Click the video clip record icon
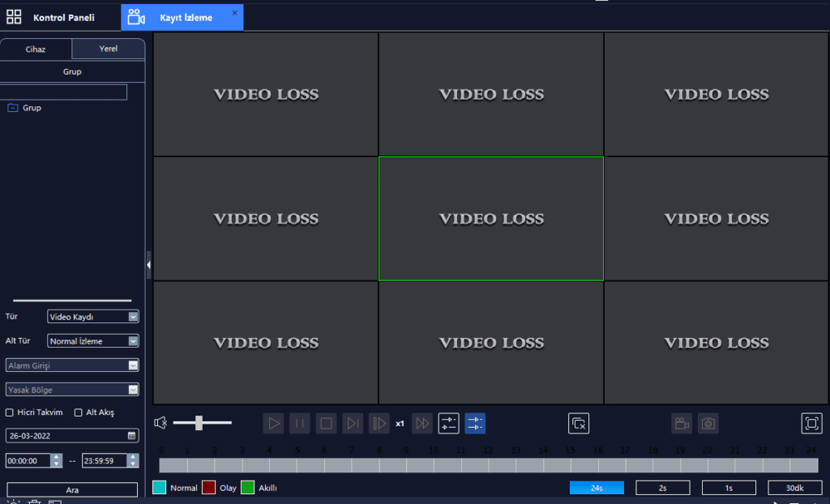The image size is (830, 504). (681, 424)
